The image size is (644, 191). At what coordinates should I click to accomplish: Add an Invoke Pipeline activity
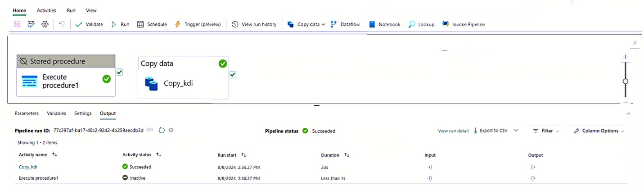click(x=463, y=24)
